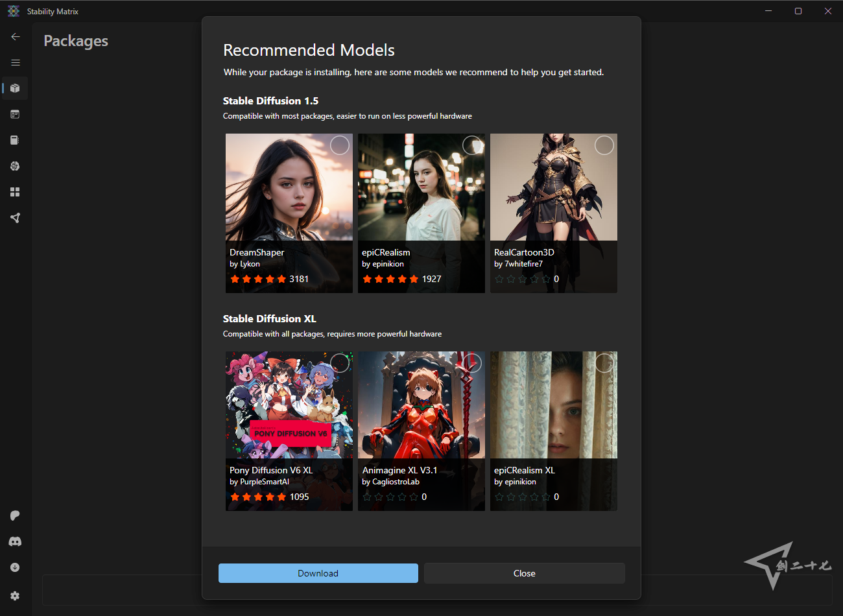Screen dimensions: 843x616
Task: Click the epiCRealism XL empty star rating
Action: tap(523, 497)
